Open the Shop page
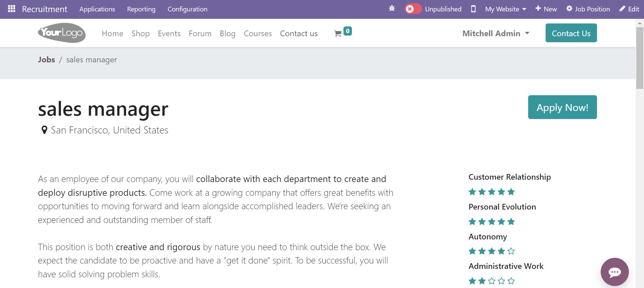The width and height of the screenshot is (644, 288). [140, 34]
